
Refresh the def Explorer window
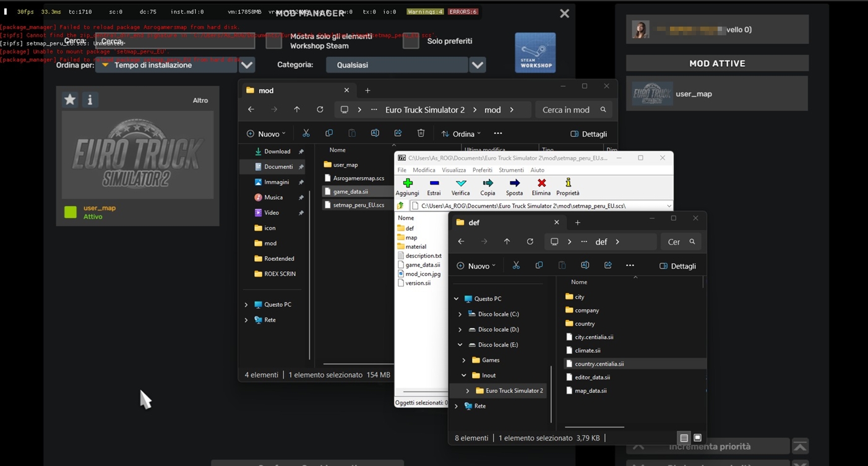point(530,242)
